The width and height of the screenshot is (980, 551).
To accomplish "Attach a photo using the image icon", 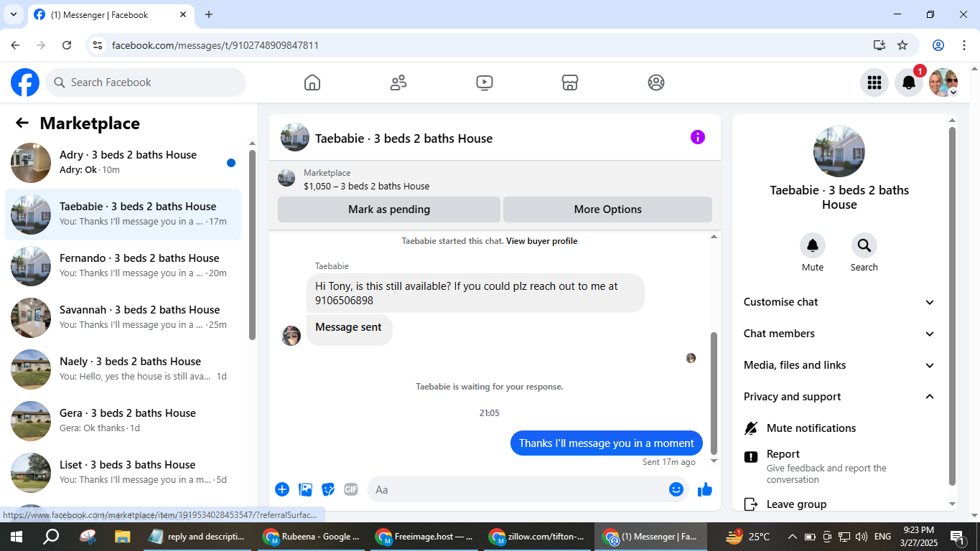I will [305, 489].
